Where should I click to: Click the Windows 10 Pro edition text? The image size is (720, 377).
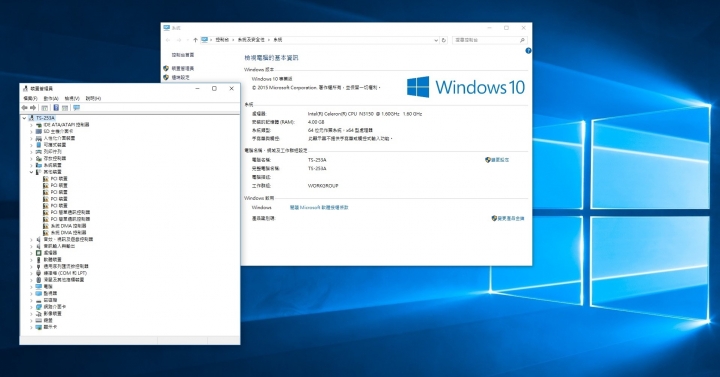point(272,79)
